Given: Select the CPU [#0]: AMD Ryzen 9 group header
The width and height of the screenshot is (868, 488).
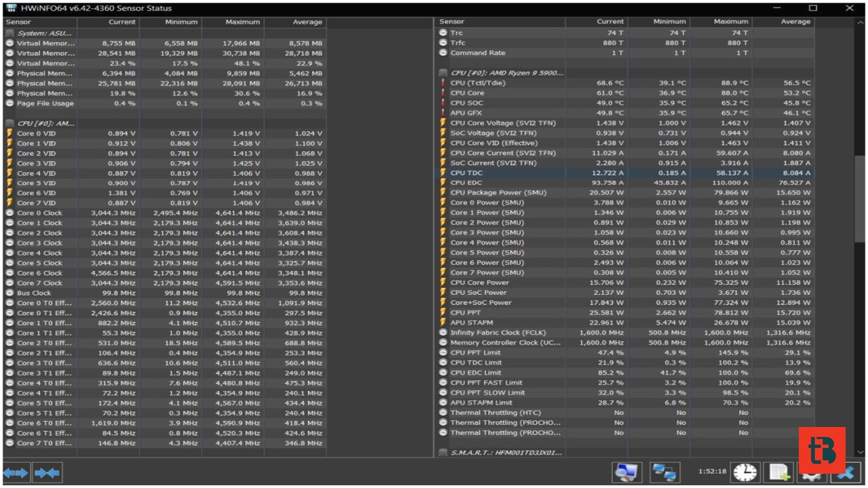Looking at the screenshot, I should point(626,73).
